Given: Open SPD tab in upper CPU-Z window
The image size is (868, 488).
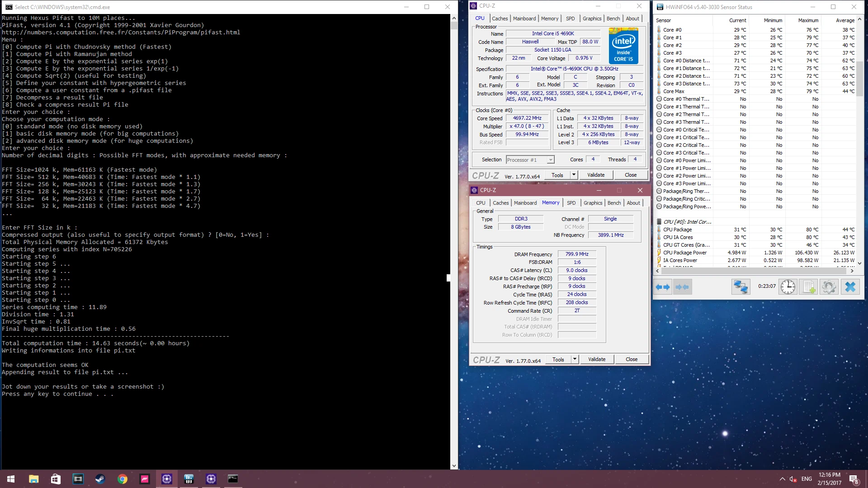Looking at the screenshot, I should pyautogui.click(x=571, y=19).
